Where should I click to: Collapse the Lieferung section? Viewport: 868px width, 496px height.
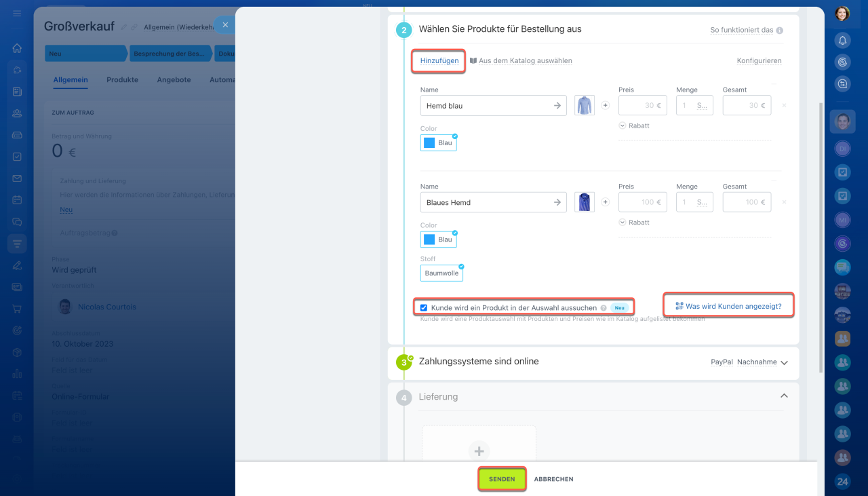click(x=784, y=396)
